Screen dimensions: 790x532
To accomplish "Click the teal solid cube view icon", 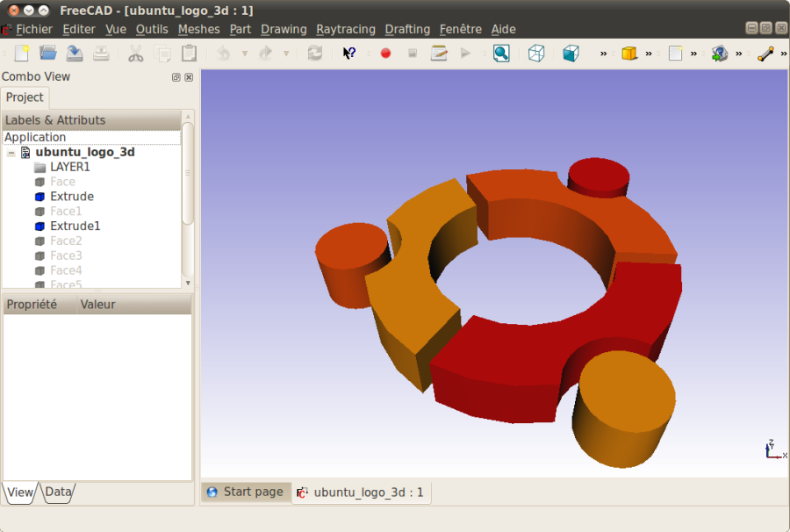I will [571, 53].
